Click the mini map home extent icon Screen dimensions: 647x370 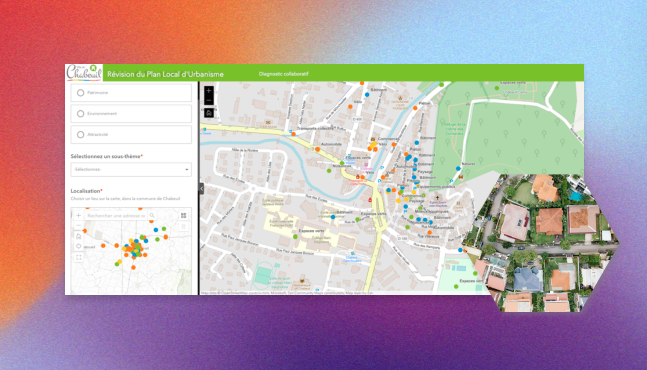(78, 236)
